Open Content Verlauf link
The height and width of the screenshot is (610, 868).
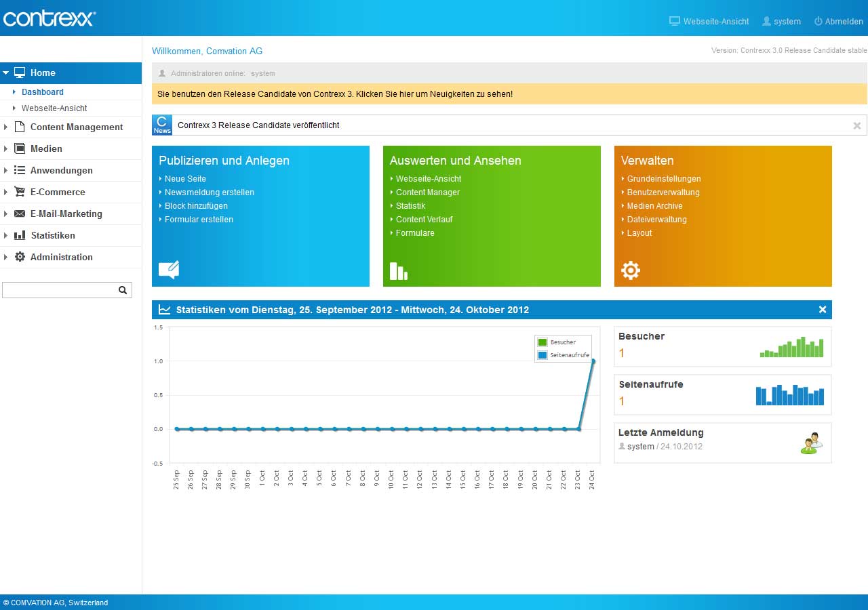pos(424,220)
